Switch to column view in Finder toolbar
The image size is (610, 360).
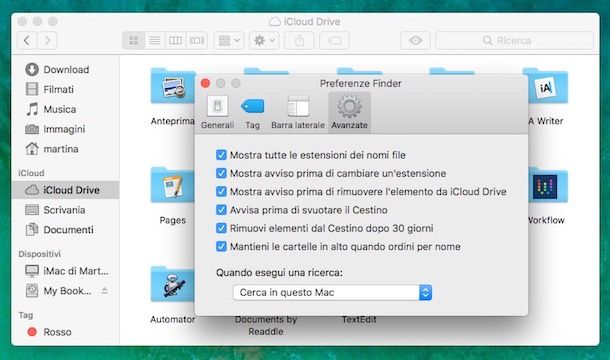point(175,40)
